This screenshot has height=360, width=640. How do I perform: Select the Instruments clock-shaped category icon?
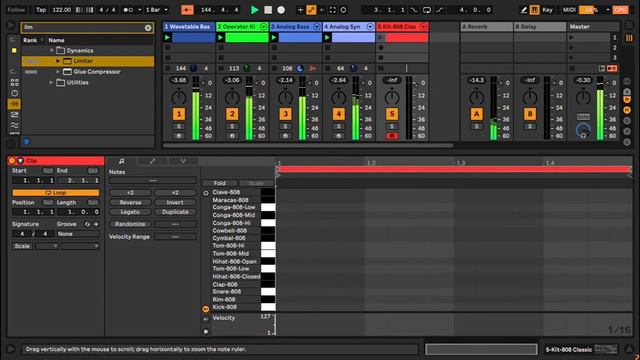click(14, 93)
